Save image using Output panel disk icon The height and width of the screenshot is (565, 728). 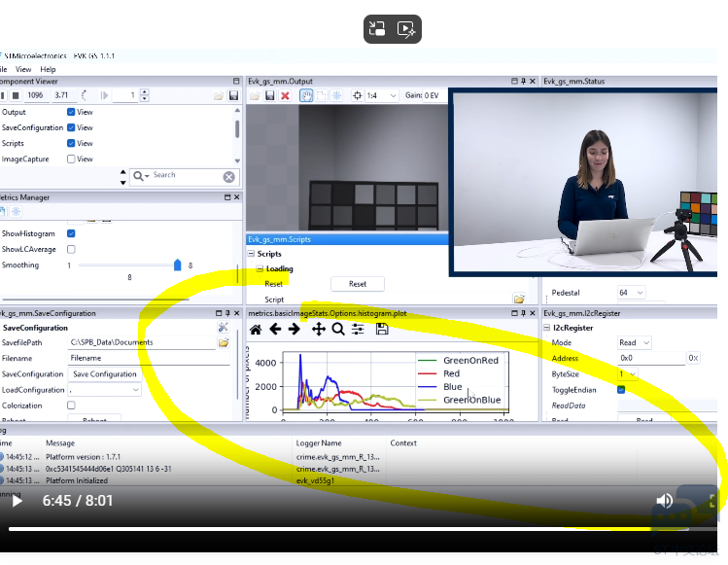270,95
